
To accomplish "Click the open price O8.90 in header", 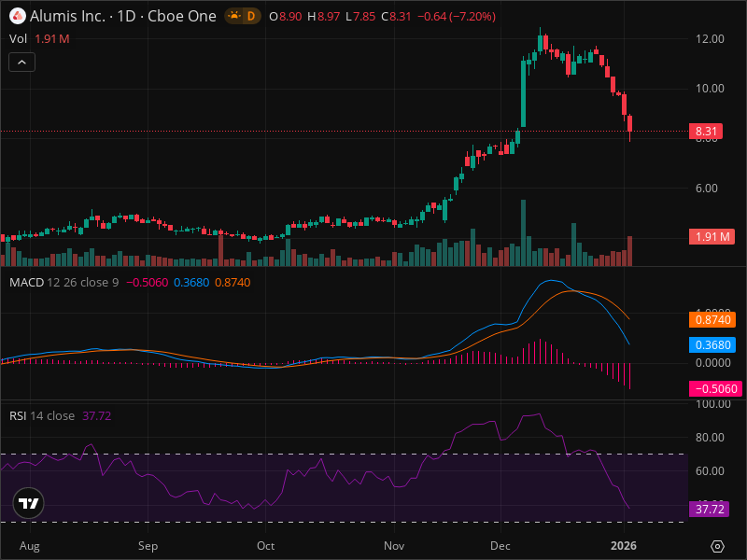I will click(x=286, y=16).
